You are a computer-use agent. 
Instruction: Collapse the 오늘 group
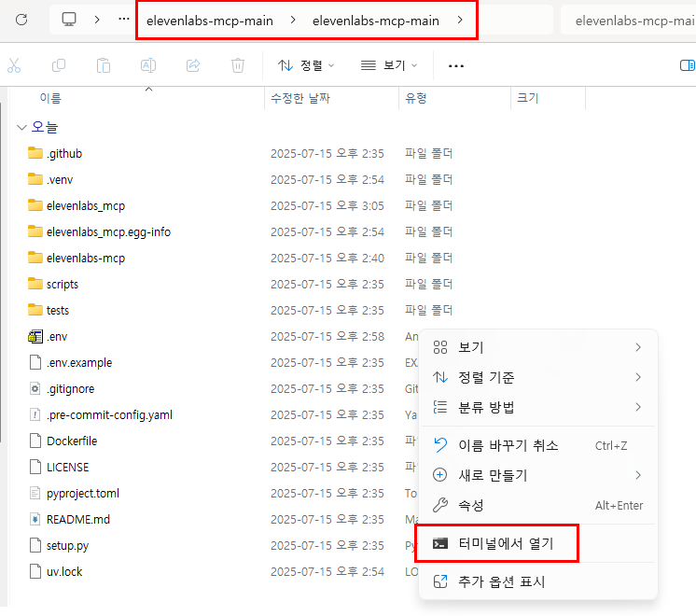click(21, 128)
